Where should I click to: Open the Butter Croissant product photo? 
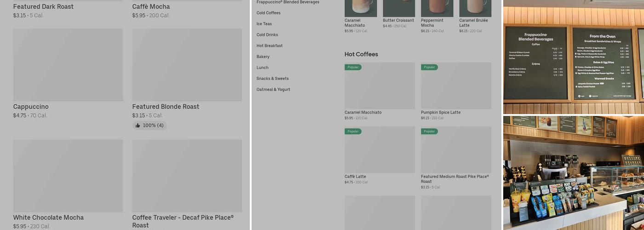pyautogui.click(x=399, y=8)
